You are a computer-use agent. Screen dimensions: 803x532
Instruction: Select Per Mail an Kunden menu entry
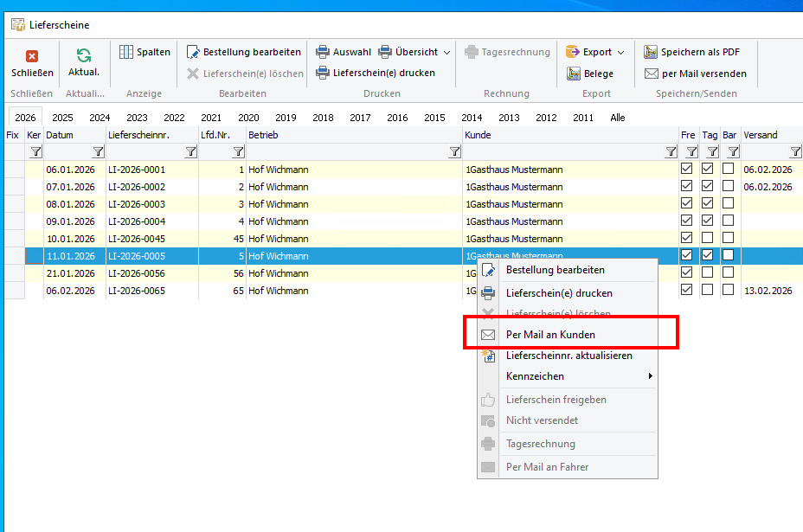pos(550,335)
